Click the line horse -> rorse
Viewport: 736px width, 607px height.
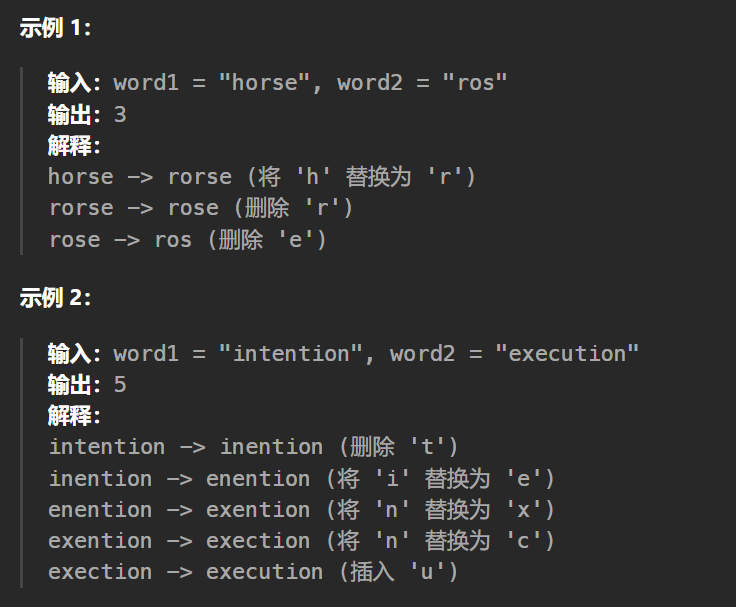coord(262,177)
